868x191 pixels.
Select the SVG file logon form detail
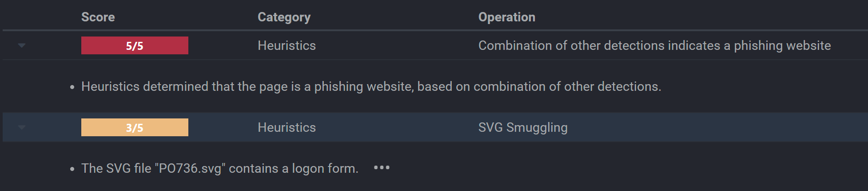tap(220, 168)
